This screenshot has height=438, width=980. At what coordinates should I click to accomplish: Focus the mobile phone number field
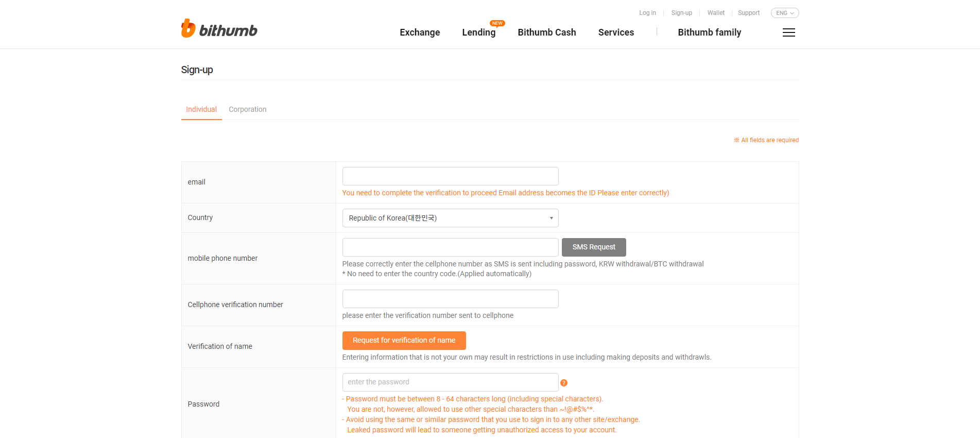click(450, 247)
